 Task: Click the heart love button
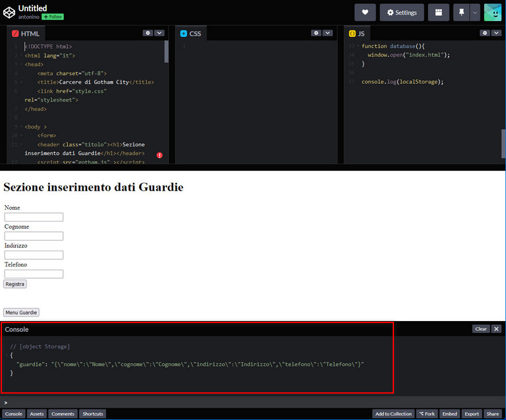pyautogui.click(x=365, y=13)
